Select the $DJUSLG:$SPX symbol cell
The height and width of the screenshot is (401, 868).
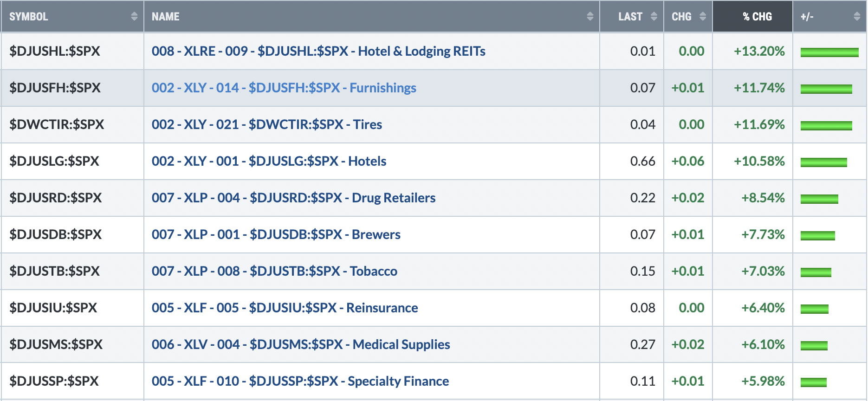(x=72, y=161)
